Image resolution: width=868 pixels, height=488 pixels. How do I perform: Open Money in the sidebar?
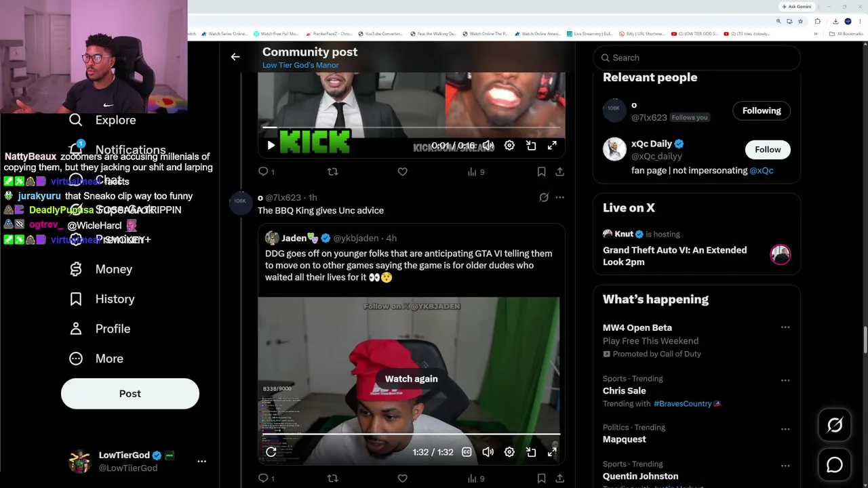pyautogui.click(x=100, y=269)
